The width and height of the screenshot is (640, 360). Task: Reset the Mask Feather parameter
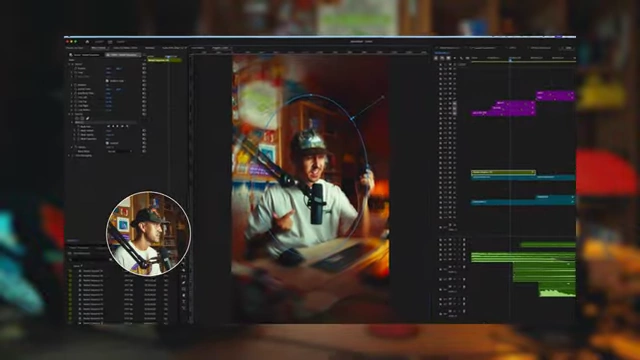pos(144,131)
